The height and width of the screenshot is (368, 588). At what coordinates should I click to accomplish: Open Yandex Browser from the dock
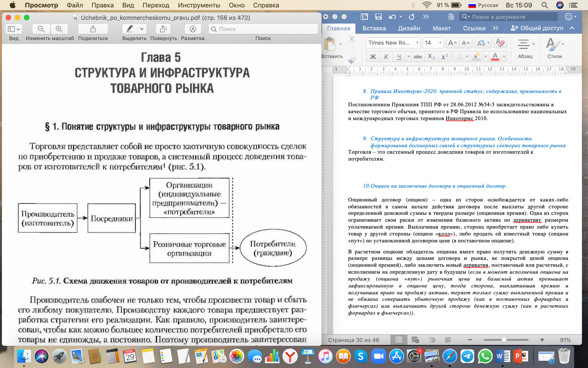[290, 356]
